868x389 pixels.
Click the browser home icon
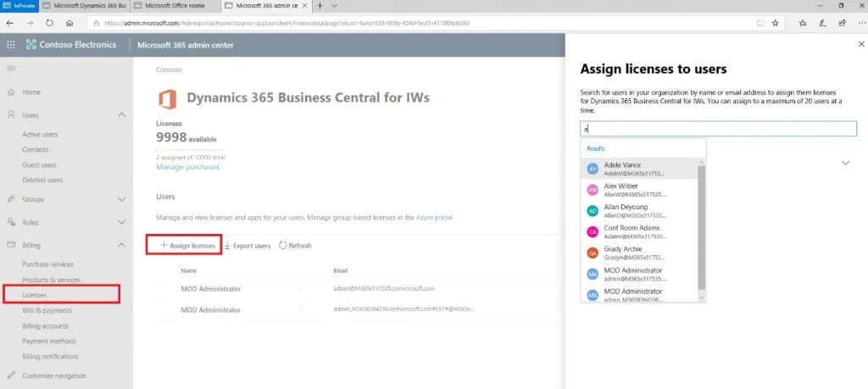[x=70, y=23]
